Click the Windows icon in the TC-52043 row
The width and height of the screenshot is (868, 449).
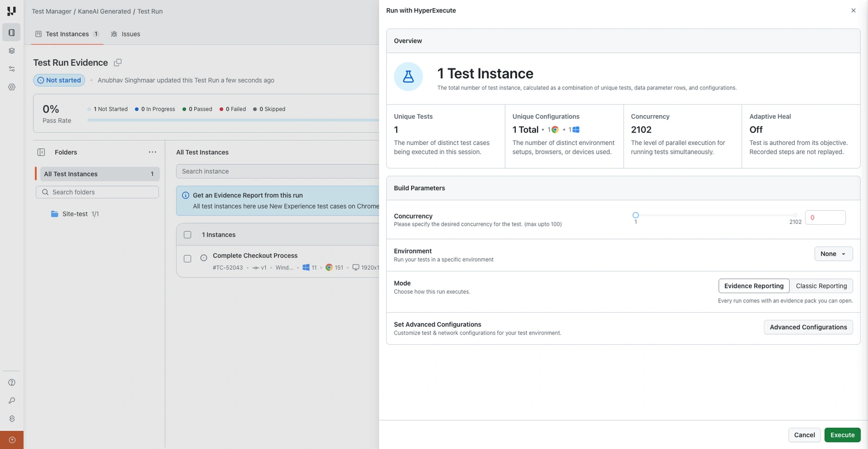[306, 268]
